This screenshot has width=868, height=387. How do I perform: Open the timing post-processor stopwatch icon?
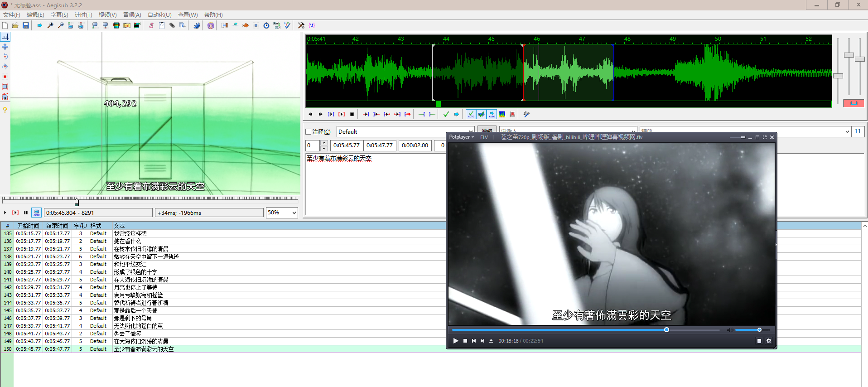tap(266, 25)
